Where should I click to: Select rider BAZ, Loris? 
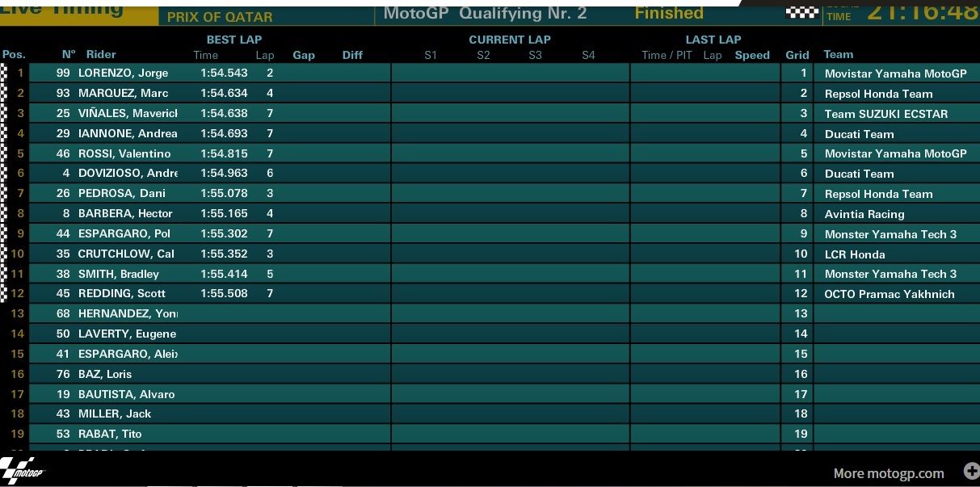[105, 375]
